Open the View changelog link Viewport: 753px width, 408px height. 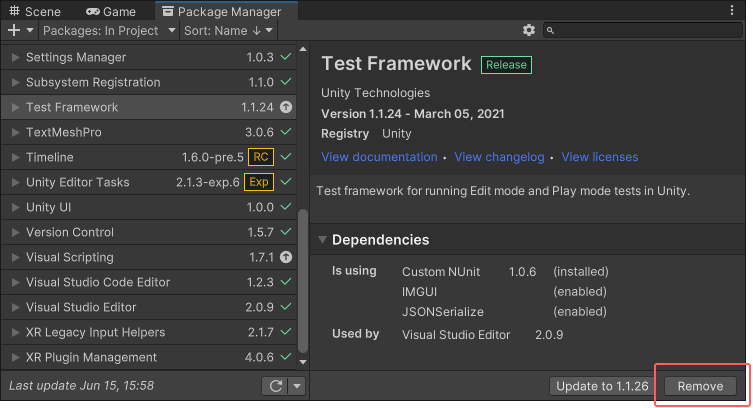[499, 157]
